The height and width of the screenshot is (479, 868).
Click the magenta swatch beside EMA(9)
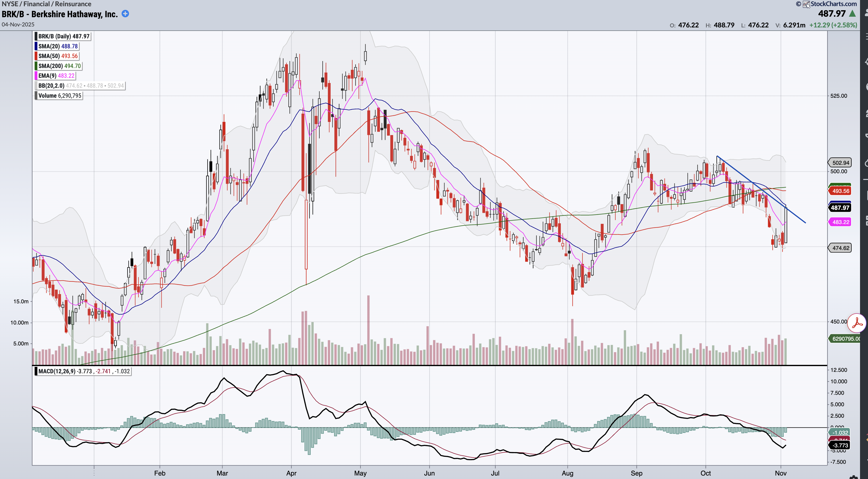(x=36, y=76)
